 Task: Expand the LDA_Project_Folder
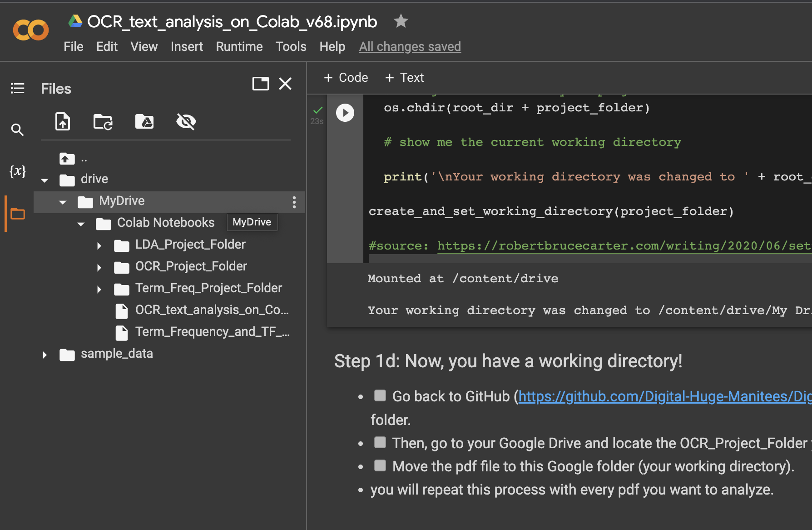(99, 245)
